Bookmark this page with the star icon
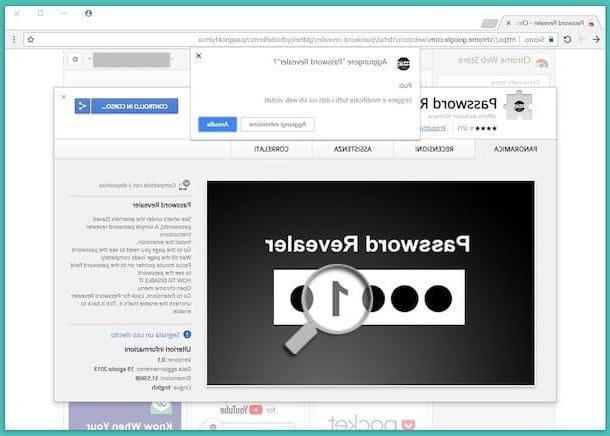The image size is (610, 436). (31, 39)
